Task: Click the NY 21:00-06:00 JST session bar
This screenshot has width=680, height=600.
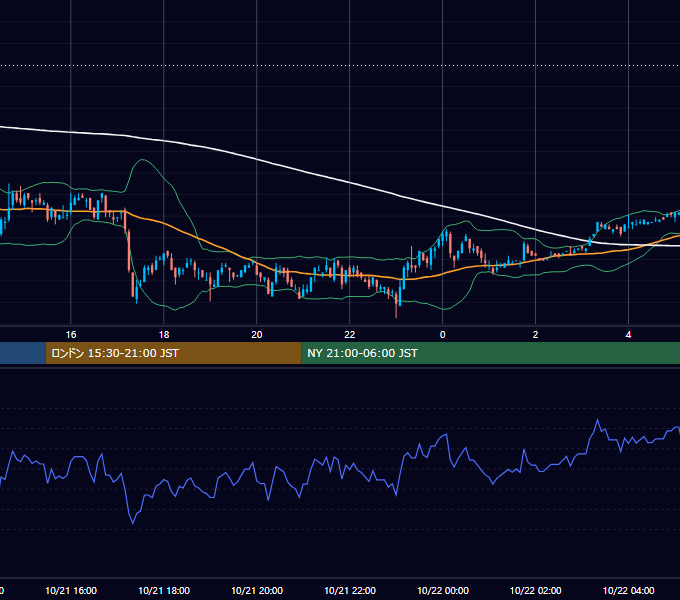Action: [x=490, y=353]
